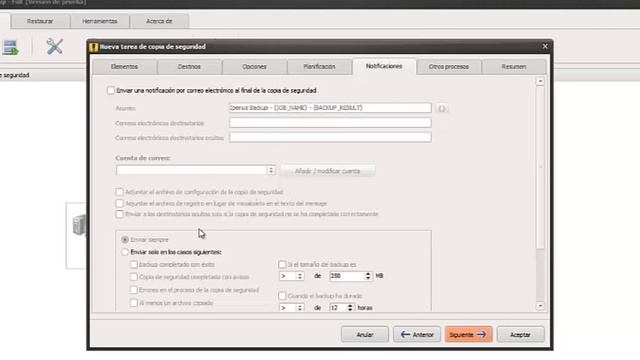Viewport: 640px width, 360px height.
Task: Close the Nueva tarea de copia de seguridad dialog
Action: [545, 47]
